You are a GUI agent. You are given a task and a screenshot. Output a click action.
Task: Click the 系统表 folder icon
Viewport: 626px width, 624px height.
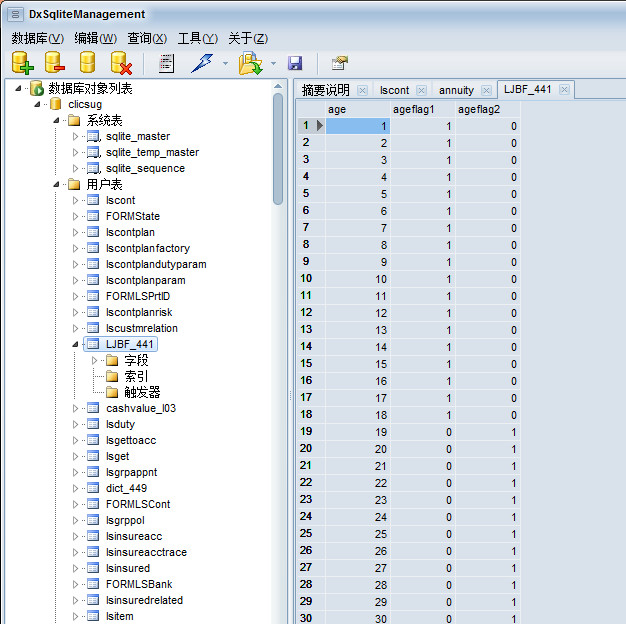(x=74, y=120)
